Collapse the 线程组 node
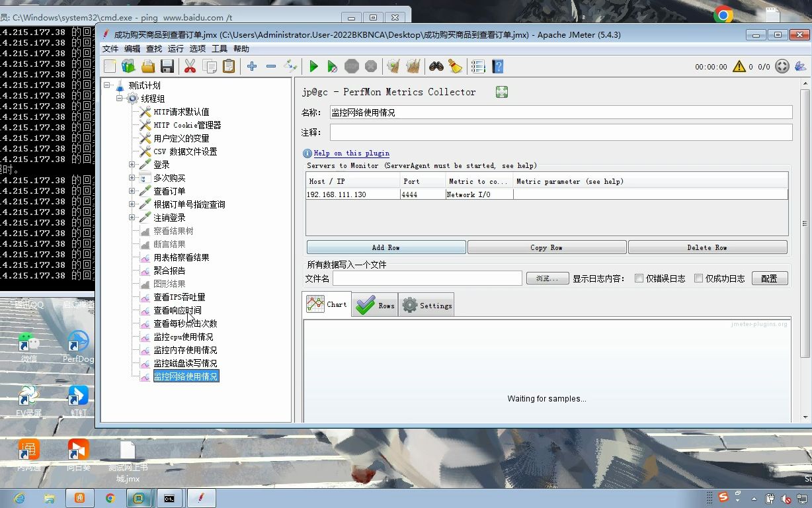The height and width of the screenshot is (508, 812). pos(120,98)
